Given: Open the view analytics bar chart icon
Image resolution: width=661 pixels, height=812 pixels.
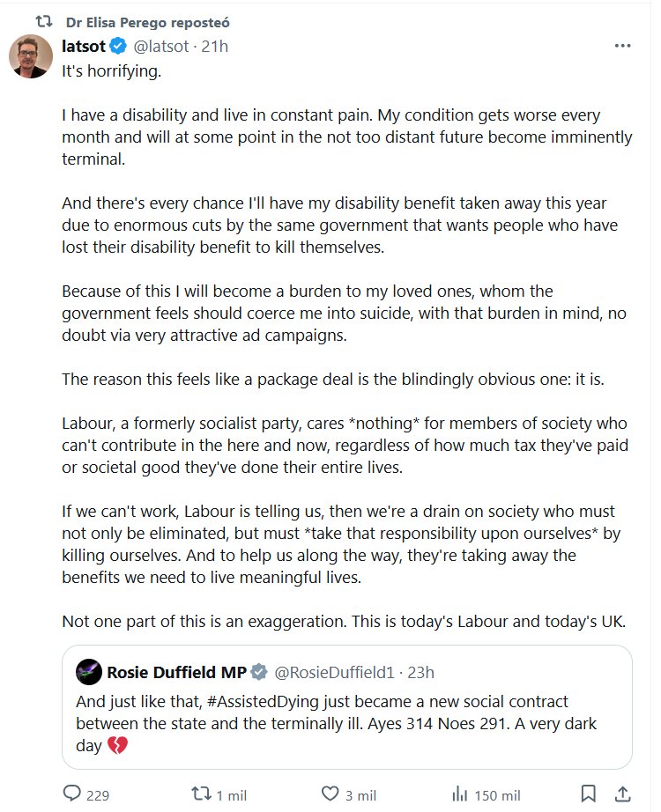Looking at the screenshot, I should click(x=459, y=794).
